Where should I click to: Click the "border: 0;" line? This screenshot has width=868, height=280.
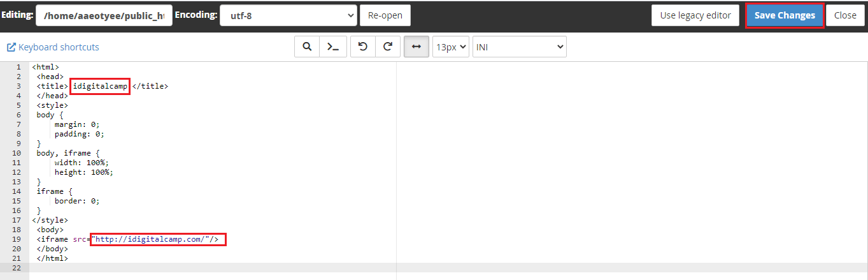(x=77, y=201)
